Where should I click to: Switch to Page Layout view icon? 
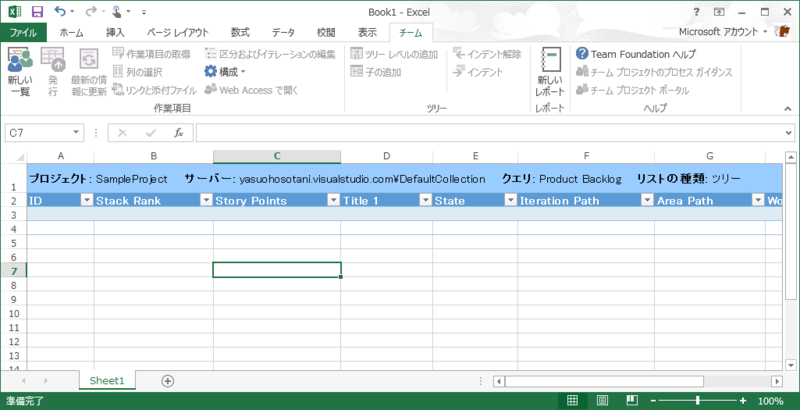(603, 400)
